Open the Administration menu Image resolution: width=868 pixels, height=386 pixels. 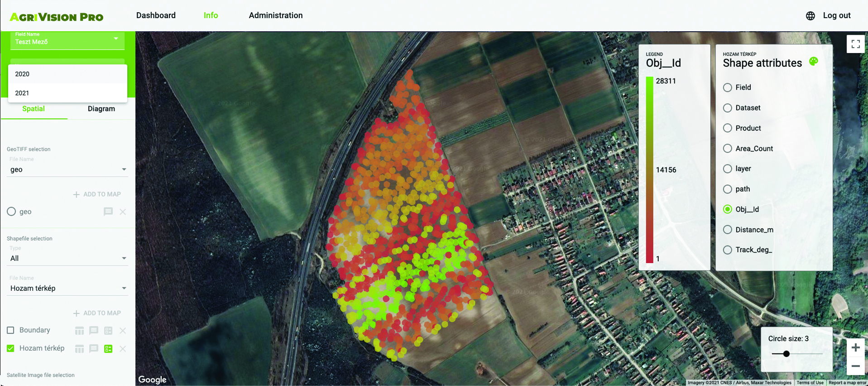(275, 15)
